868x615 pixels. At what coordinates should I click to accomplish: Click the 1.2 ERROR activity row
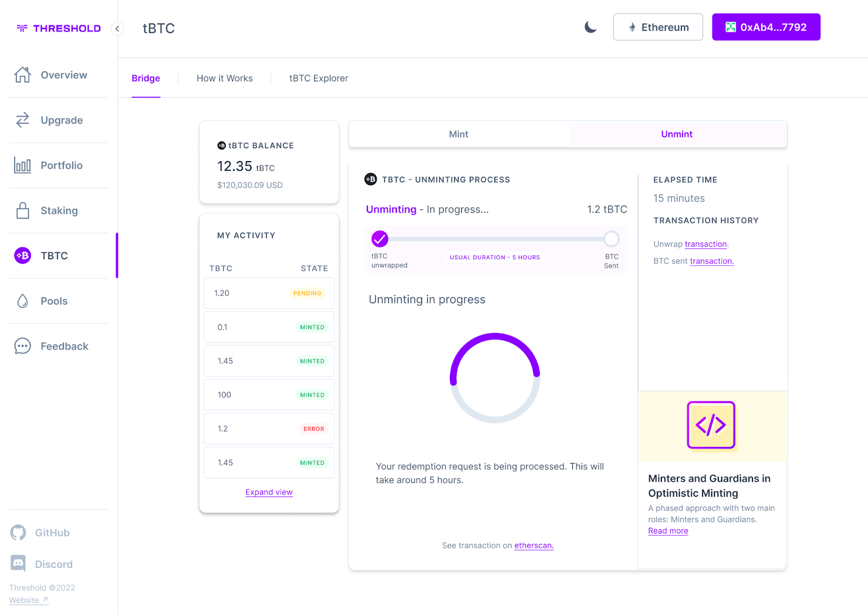pyautogui.click(x=269, y=428)
